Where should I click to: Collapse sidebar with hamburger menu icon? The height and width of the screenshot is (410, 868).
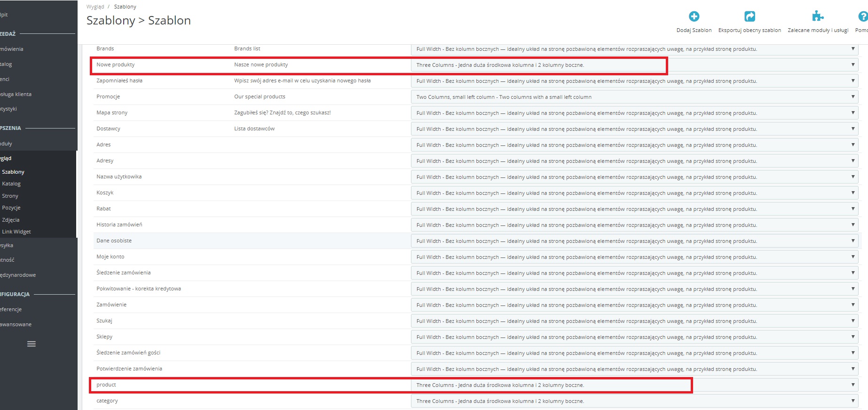[32, 344]
